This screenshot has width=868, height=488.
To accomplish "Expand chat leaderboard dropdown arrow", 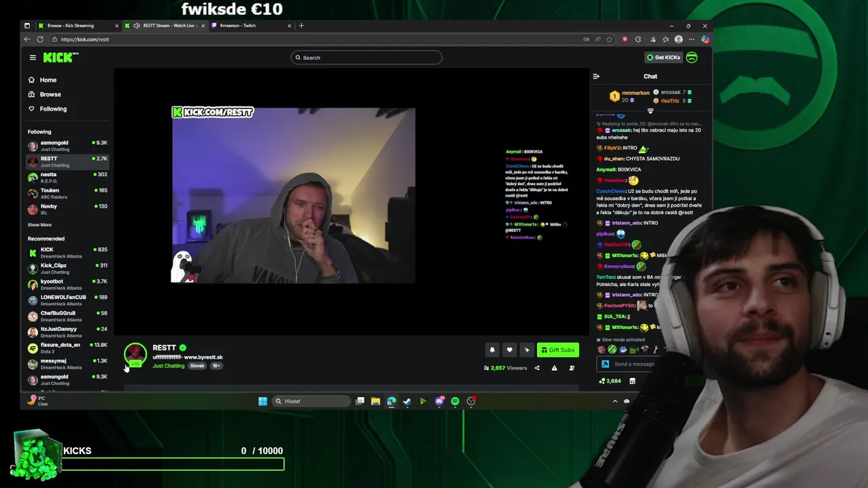I will coord(650,111).
